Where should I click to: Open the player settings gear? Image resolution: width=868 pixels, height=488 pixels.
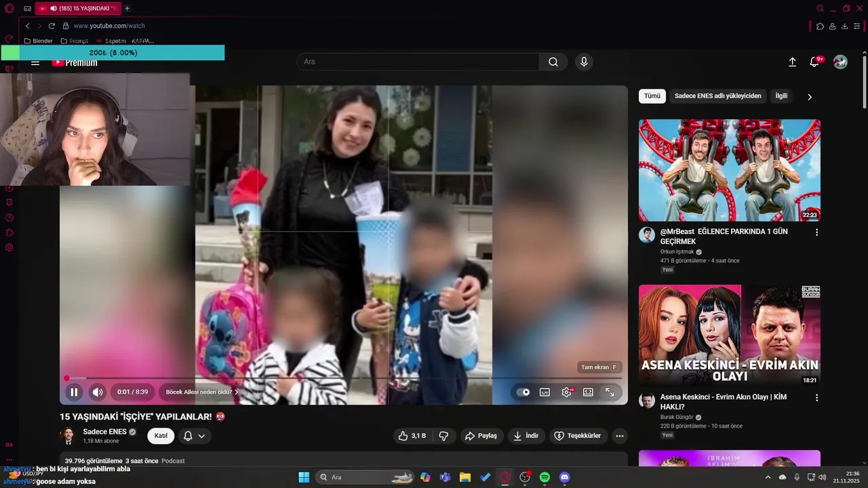(x=566, y=392)
